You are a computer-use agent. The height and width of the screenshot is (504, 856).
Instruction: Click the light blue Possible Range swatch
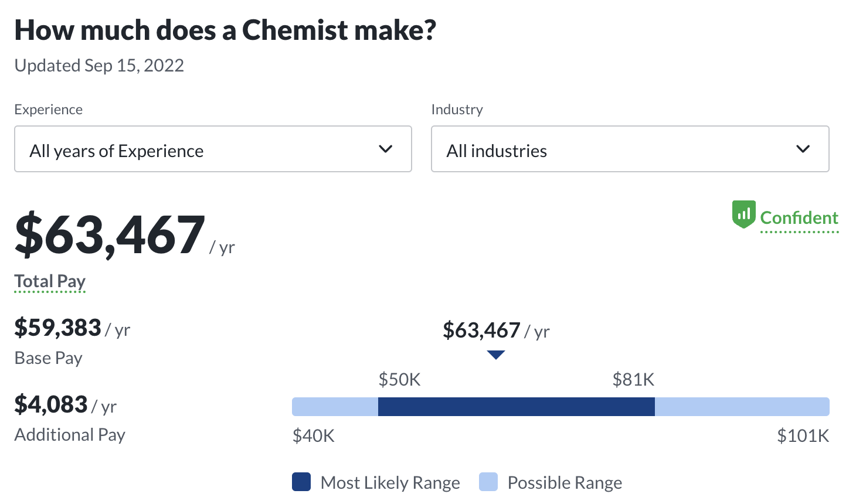pyautogui.click(x=488, y=482)
